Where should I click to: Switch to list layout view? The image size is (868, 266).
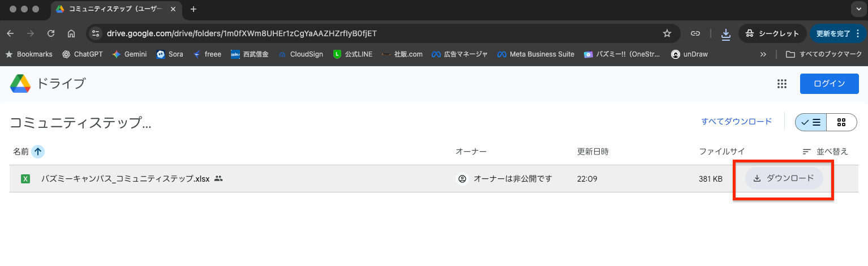point(810,122)
